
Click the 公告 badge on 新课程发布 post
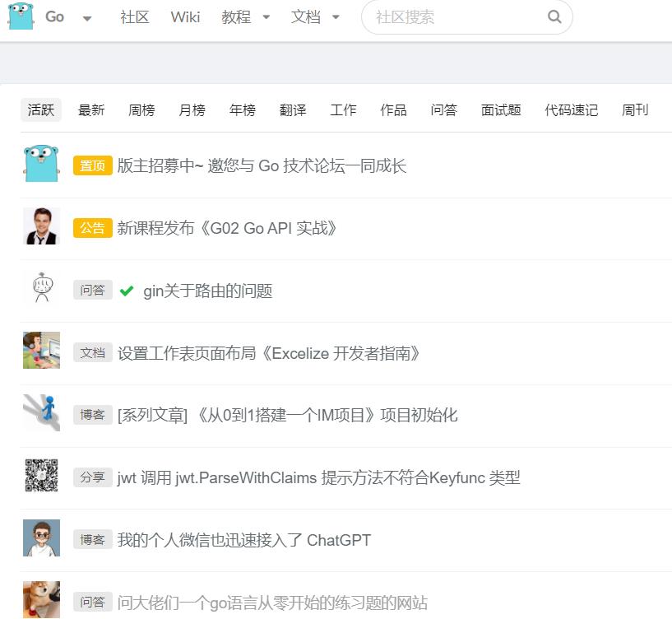click(93, 228)
